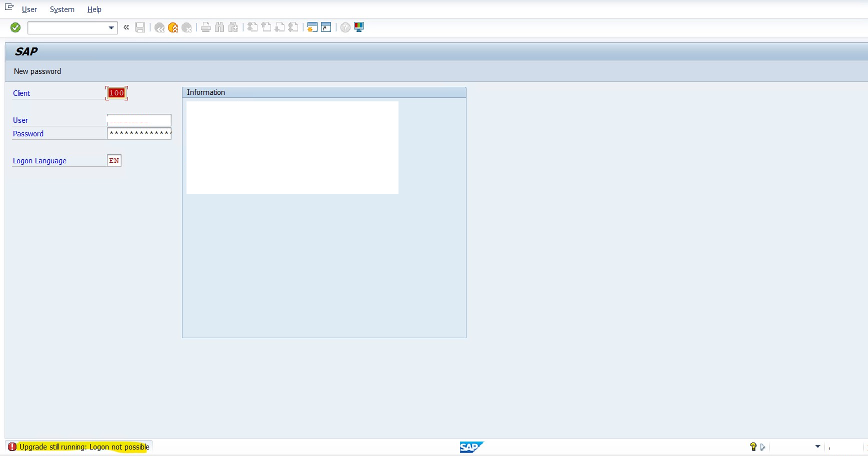Open the System menu

click(x=62, y=9)
